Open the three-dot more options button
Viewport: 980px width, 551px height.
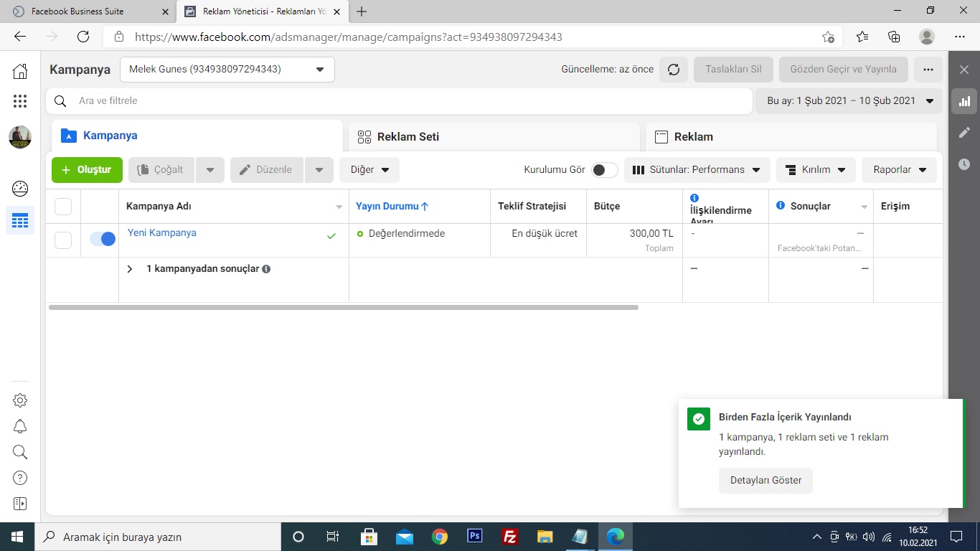click(928, 70)
